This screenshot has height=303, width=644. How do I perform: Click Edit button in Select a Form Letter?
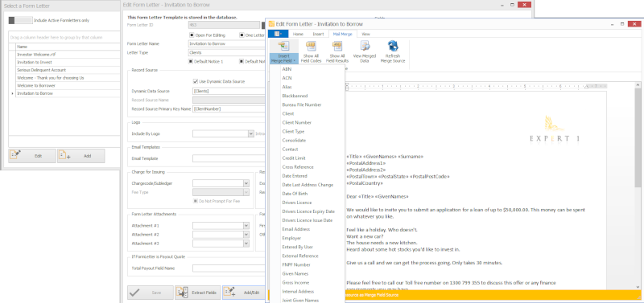coord(32,156)
